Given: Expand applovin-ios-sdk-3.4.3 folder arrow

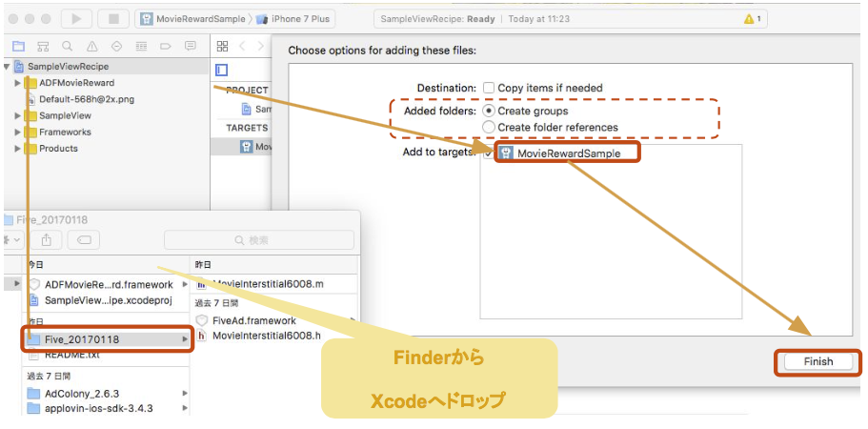Looking at the screenshot, I should point(185,409).
